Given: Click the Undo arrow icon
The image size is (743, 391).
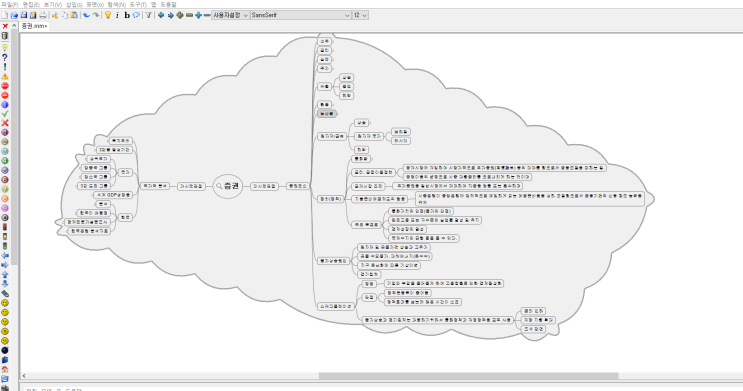Looking at the screenshot, I should click(86, 15).
